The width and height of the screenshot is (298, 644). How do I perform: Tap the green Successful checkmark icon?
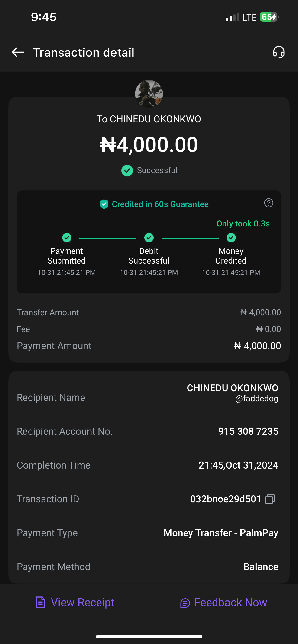click(127, 171)
